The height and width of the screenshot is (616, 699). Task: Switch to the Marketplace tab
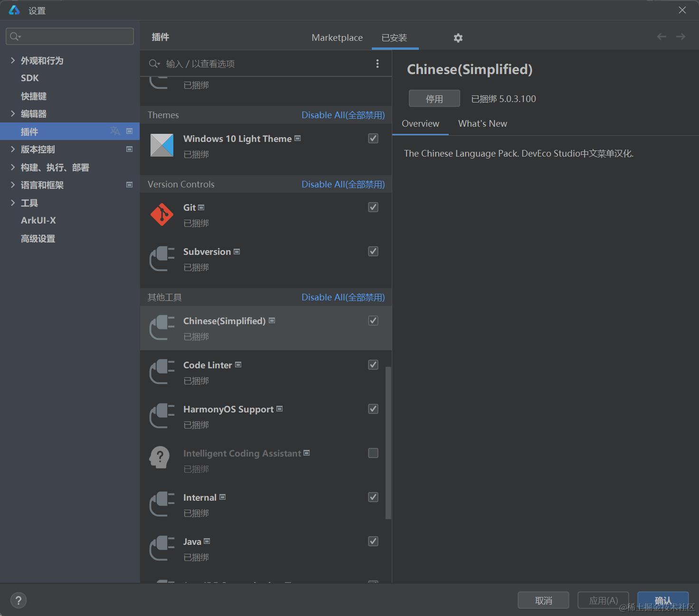pyautogui.click(x=337, y=37)
